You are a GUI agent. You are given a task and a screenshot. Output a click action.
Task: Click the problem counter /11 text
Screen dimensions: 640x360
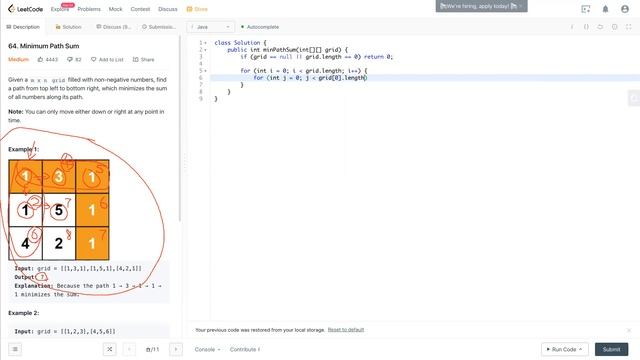click(153, 349)
